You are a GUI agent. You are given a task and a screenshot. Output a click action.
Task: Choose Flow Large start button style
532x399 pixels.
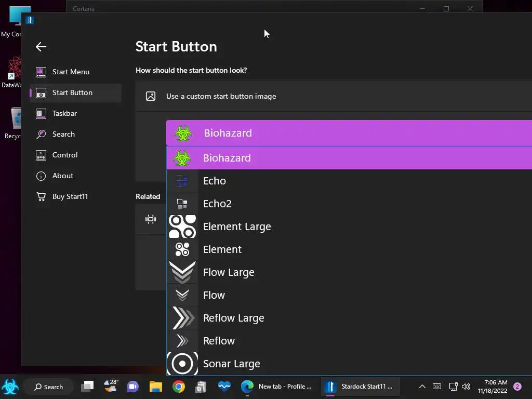[349, 272]
